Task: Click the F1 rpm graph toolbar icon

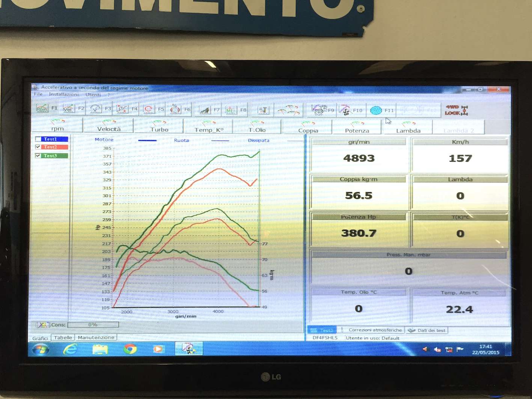Action: [x=42, y=108]
